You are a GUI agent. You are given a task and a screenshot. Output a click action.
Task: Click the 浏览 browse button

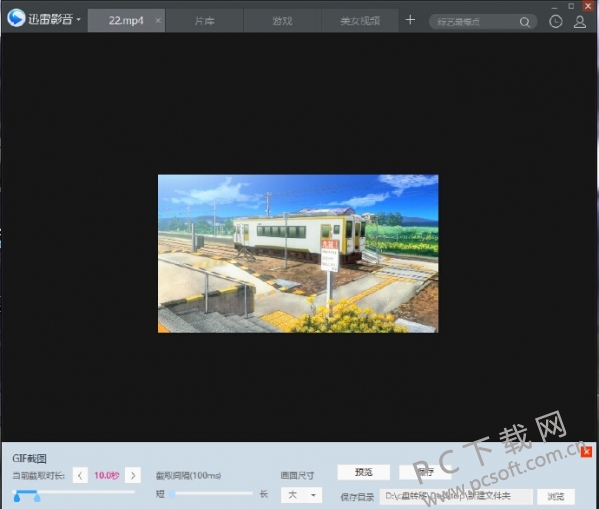coord(556,496)
